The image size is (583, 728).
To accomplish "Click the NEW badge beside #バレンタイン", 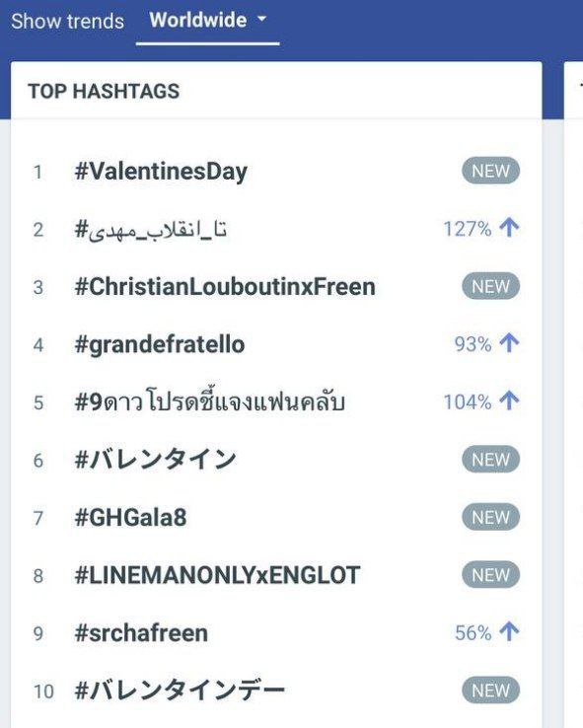I will click(x=490, y=459).
